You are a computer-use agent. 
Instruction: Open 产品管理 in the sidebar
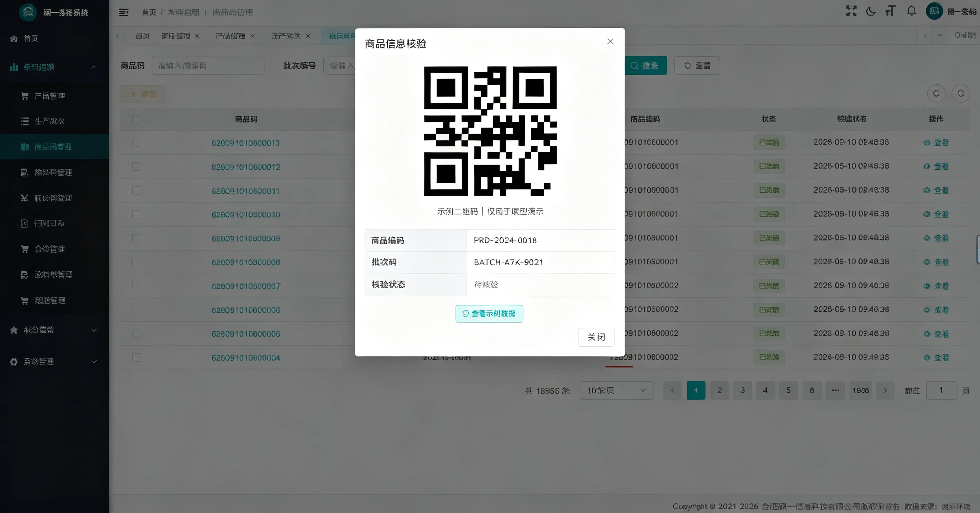(54, 96)
